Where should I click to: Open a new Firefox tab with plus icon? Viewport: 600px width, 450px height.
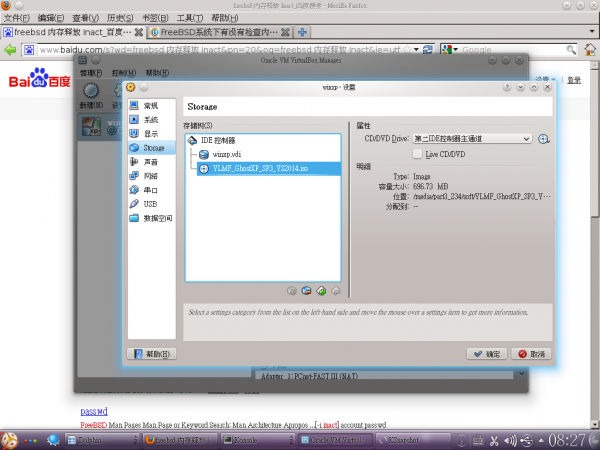302,32
